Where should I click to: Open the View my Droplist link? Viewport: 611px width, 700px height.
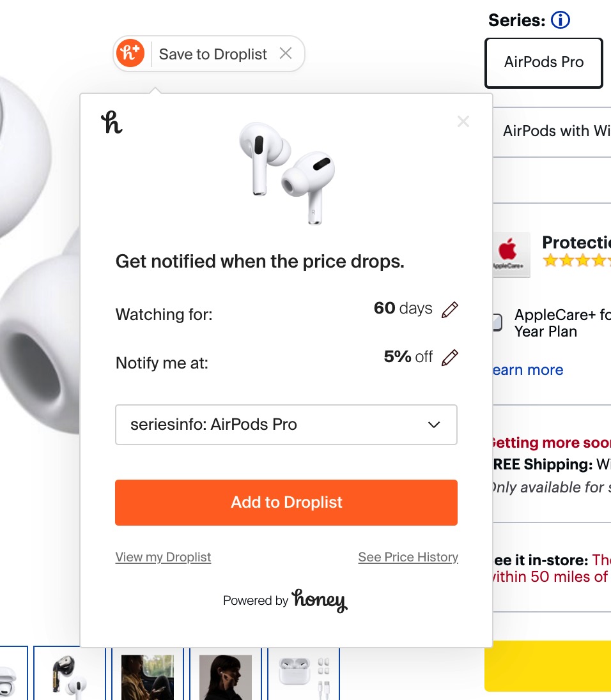pyautogui.click(x=163, y=558)
